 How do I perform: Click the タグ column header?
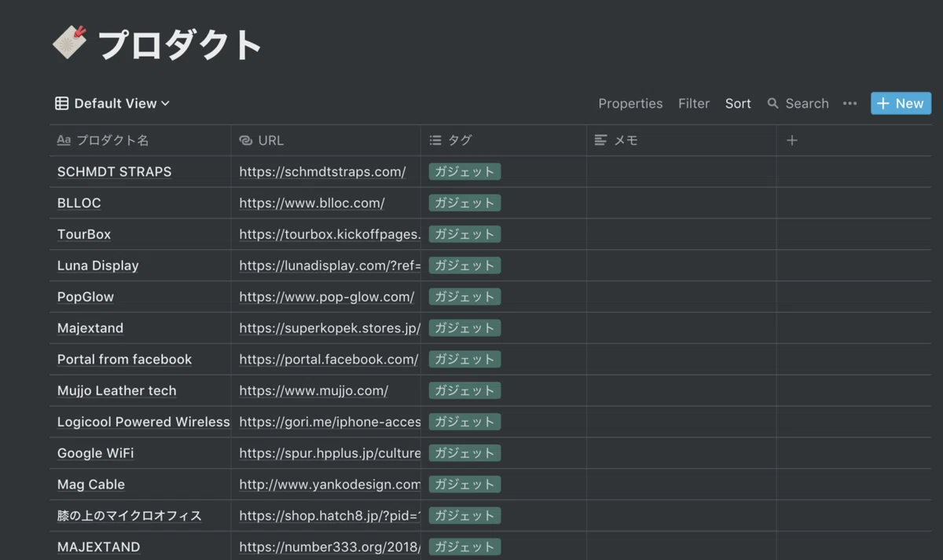click(x=503, y=141)
